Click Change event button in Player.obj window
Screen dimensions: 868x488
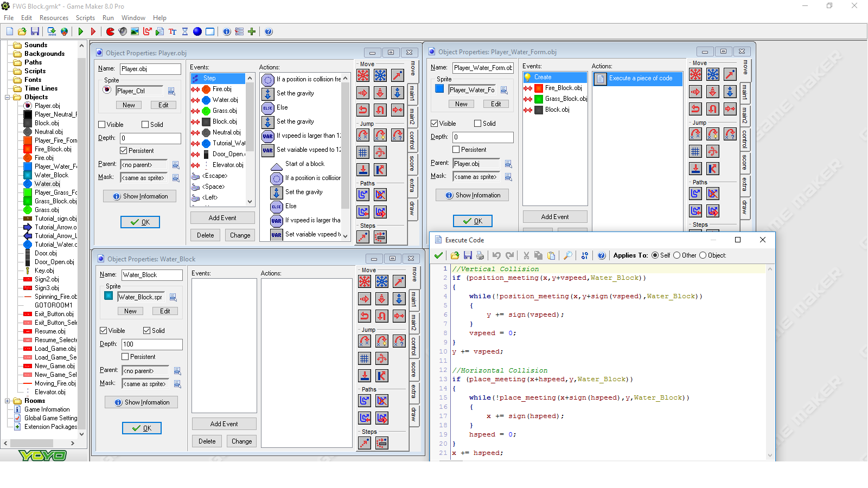pos(240,235)
